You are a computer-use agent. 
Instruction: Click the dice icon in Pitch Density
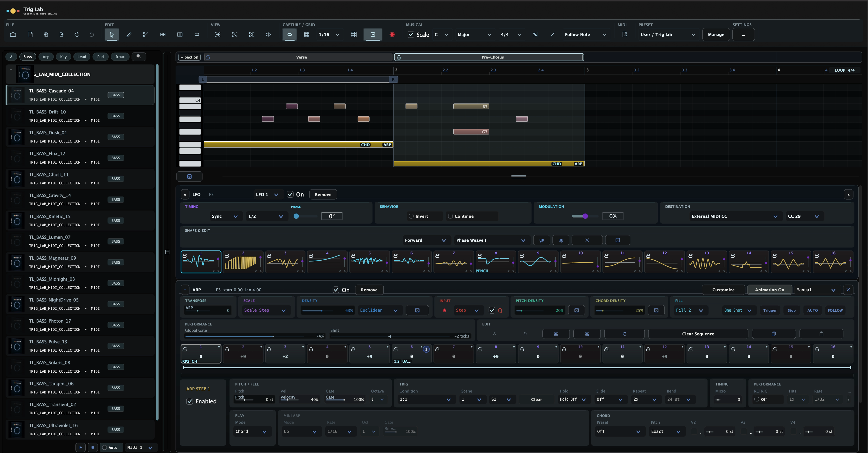tap(577, 310)
